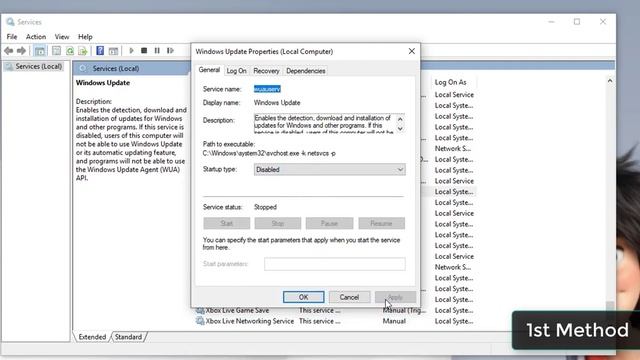Viewport: 640px width, 360px height.
Task: Open the Dependencies tab
Action: (x=306, y=71)
